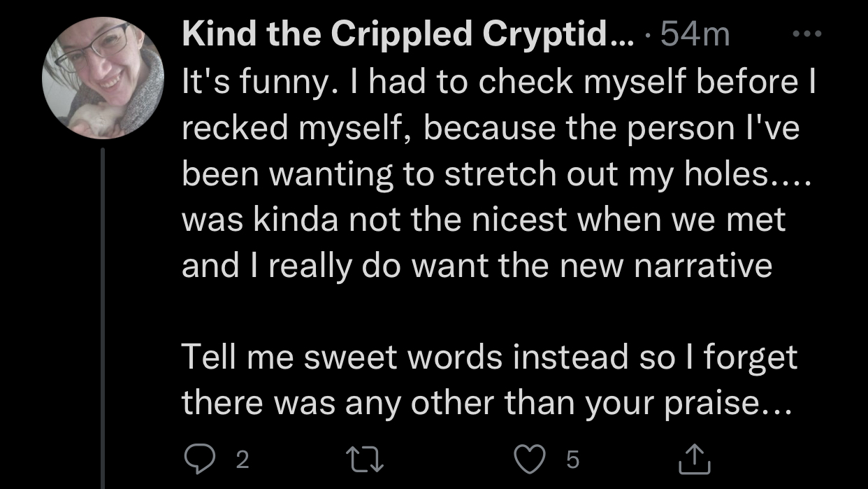
Task: Open Kind the Crippled Cryptid's profile name
Action: [408, 35]
